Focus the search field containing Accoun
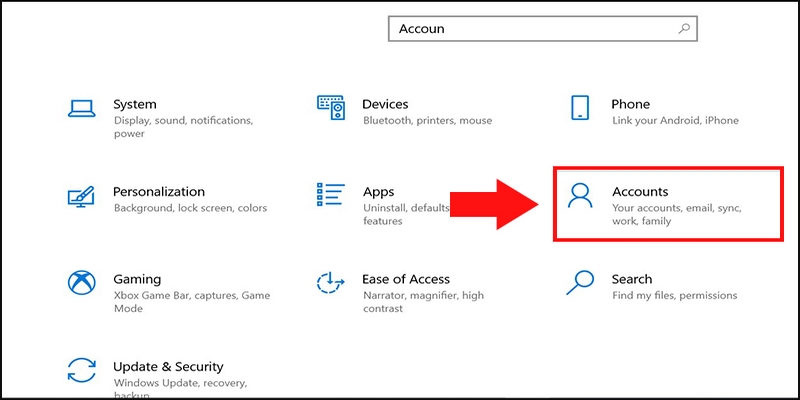Image resolution: width=800 pixels, height=400 pixels. tap(542, 29)
